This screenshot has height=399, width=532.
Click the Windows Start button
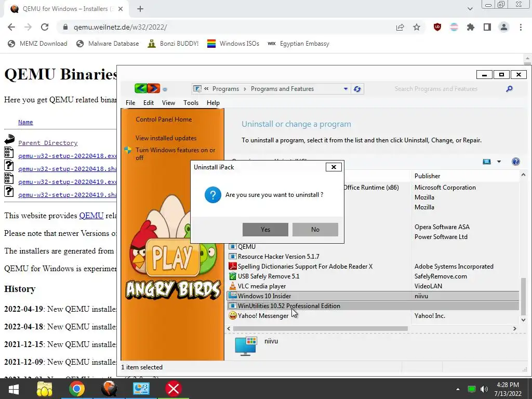pos(14,389)
